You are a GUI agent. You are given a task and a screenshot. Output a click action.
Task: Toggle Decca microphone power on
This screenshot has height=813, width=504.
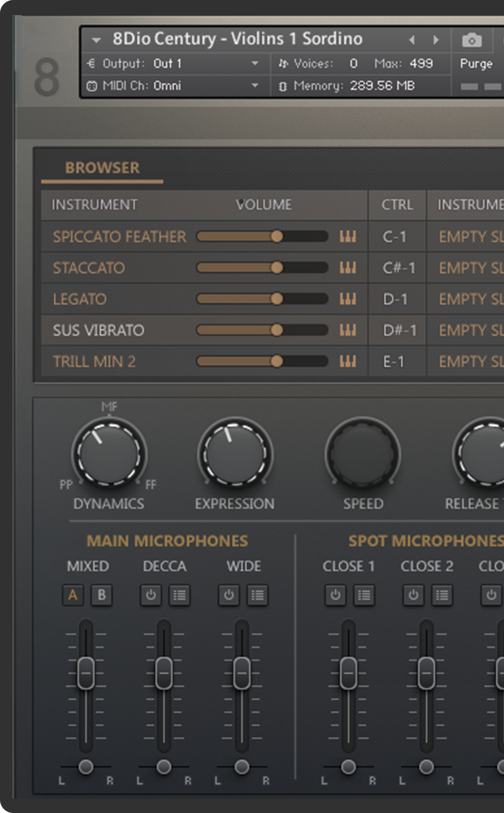(x=151, y=595)
